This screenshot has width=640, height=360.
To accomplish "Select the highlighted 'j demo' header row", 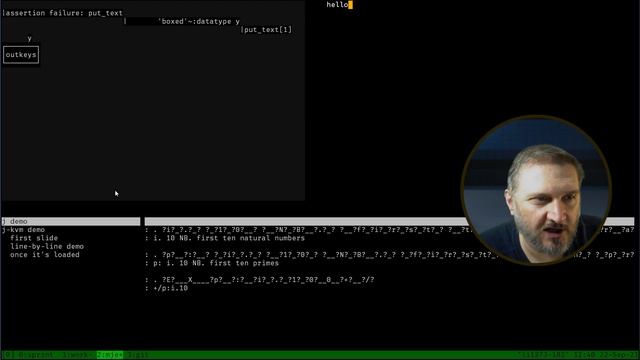I will tap(71, 221).
